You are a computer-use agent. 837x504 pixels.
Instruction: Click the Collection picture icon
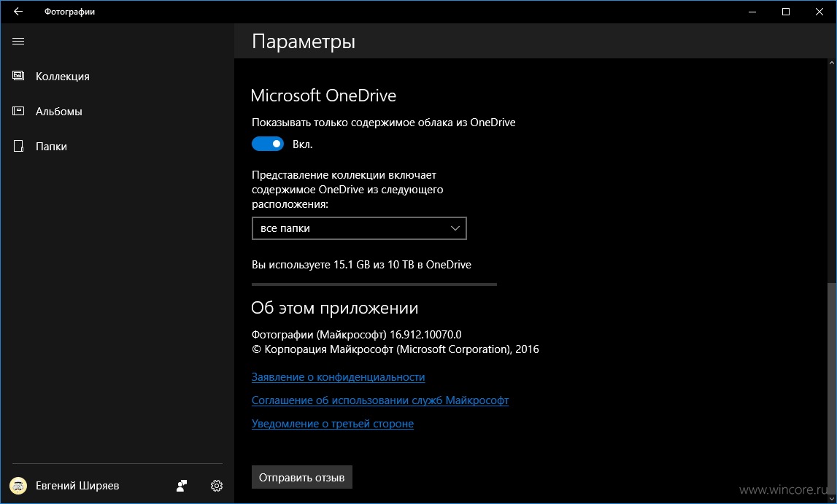pos(18,76)
